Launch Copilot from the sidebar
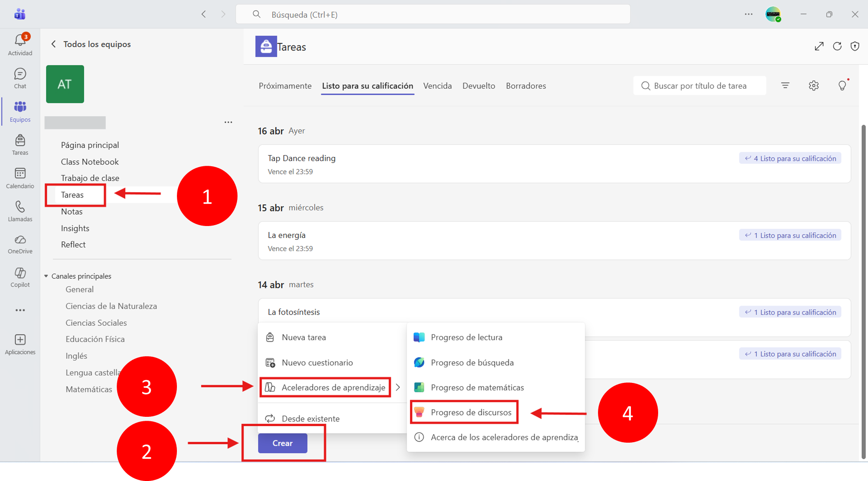 20,277
